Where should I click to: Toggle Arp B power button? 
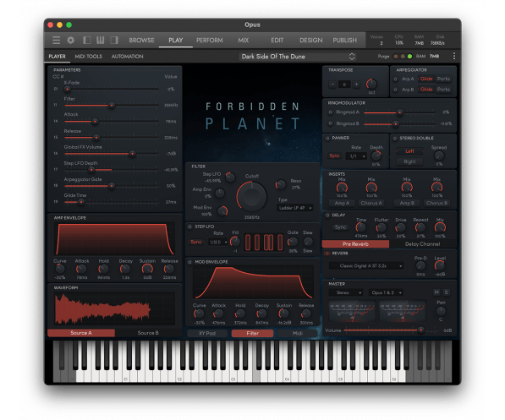click(396, 90)
